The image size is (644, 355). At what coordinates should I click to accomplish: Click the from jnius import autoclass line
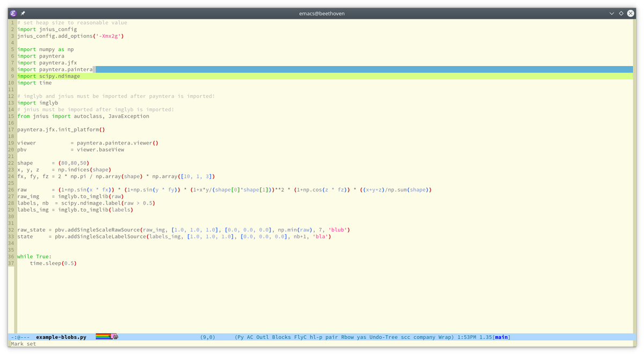click(83, 116)
